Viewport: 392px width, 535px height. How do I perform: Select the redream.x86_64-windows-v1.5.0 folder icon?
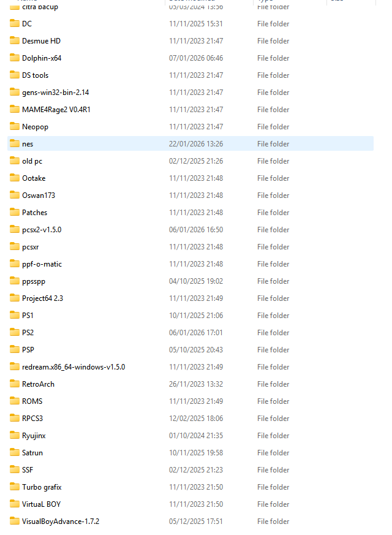[x=15, y=366]
